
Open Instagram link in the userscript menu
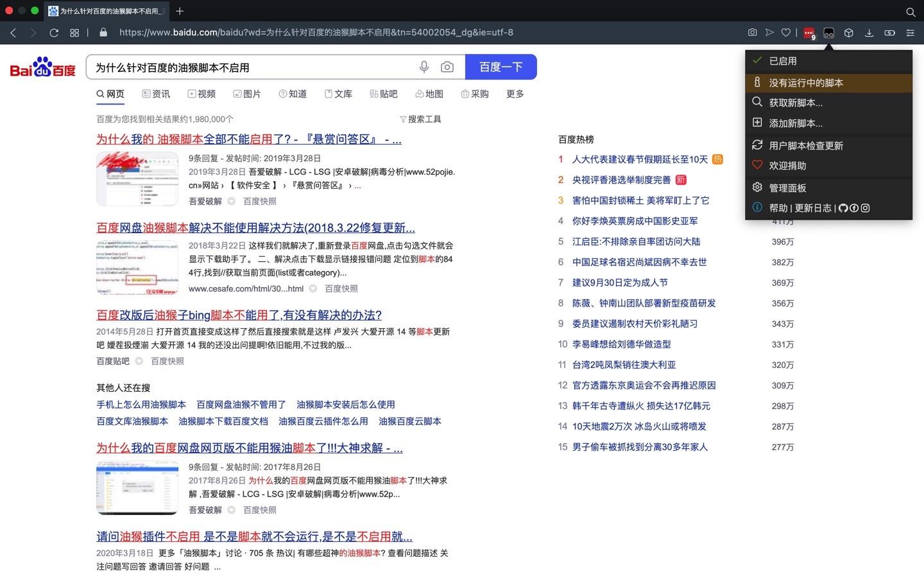(x=866, y=208)
